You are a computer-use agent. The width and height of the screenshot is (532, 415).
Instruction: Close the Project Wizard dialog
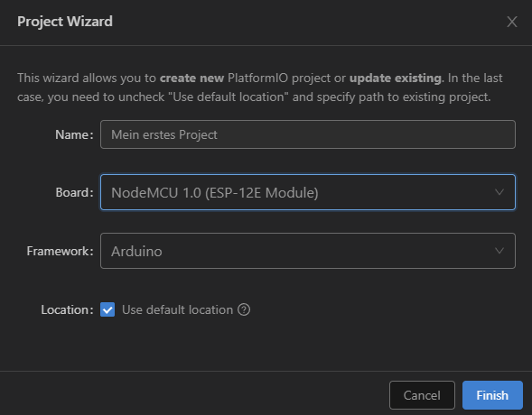pyautogui.click(x=512, y=22)
